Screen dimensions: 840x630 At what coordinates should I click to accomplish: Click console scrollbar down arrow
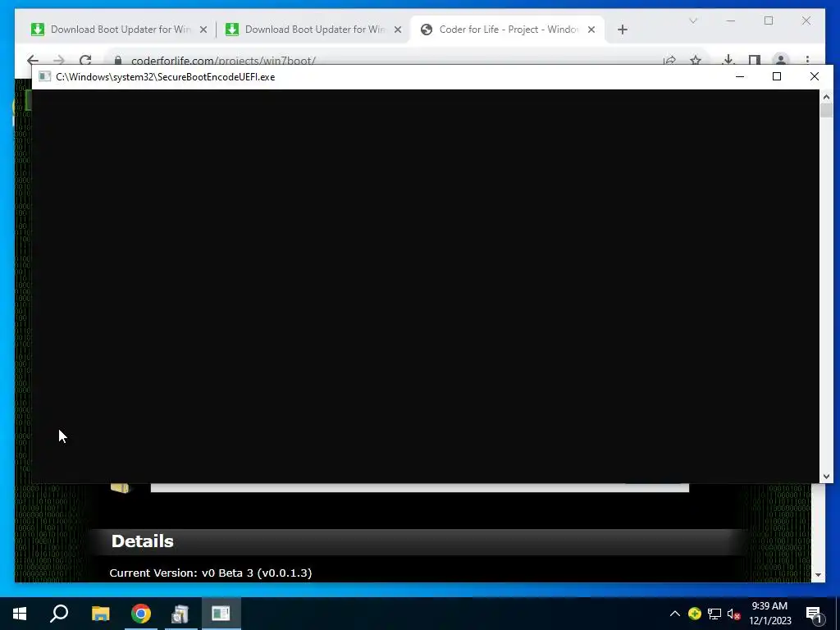[826, 477]
